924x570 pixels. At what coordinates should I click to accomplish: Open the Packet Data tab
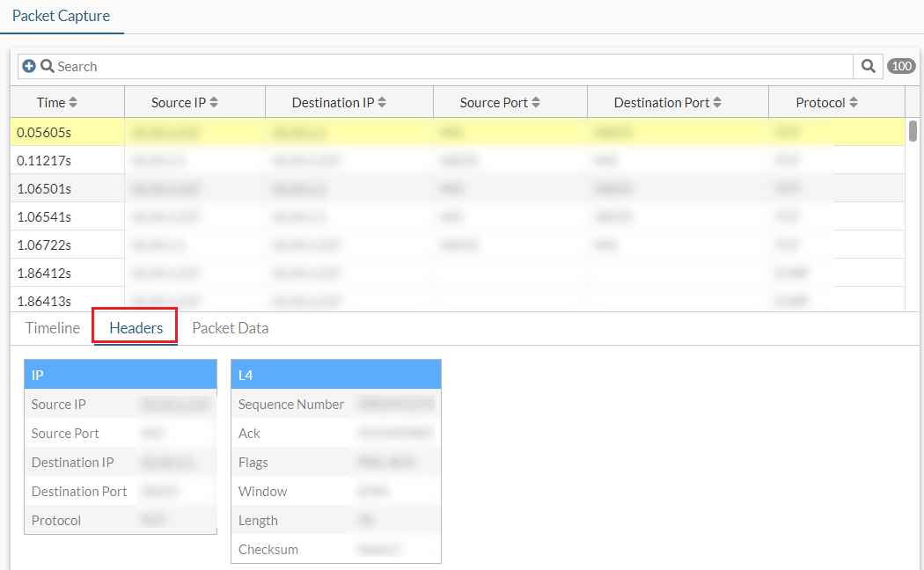pos(230,328)
